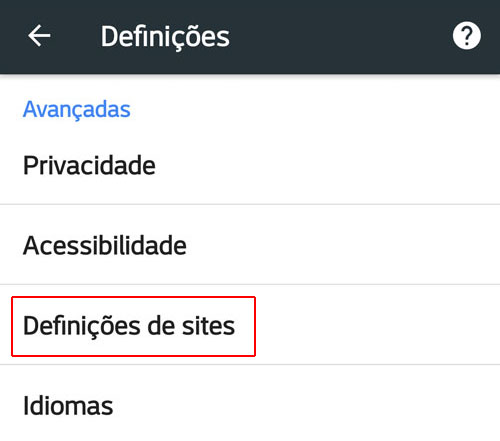Tap the Definições text in dark header

(x=165, y=36)
